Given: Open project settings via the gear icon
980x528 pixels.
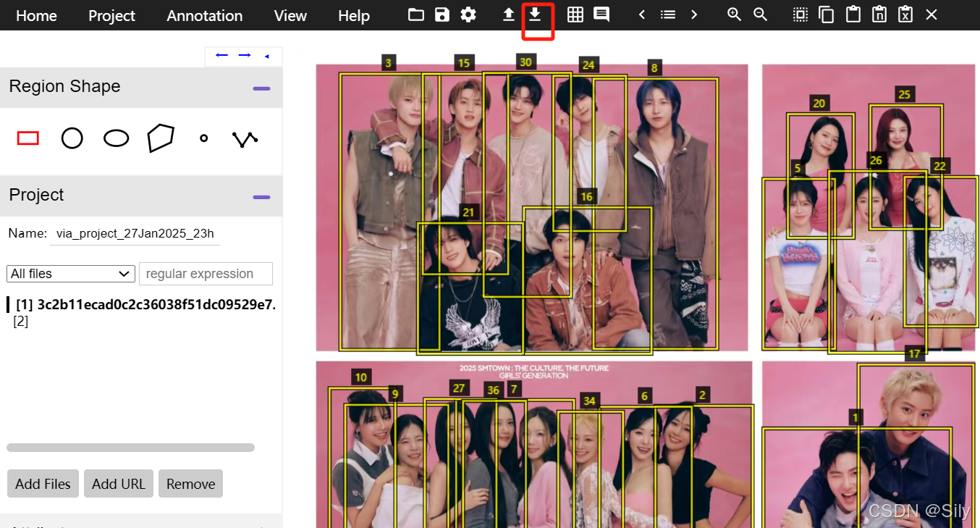Looking at the screenshot, I should click(x=468, y=14).
